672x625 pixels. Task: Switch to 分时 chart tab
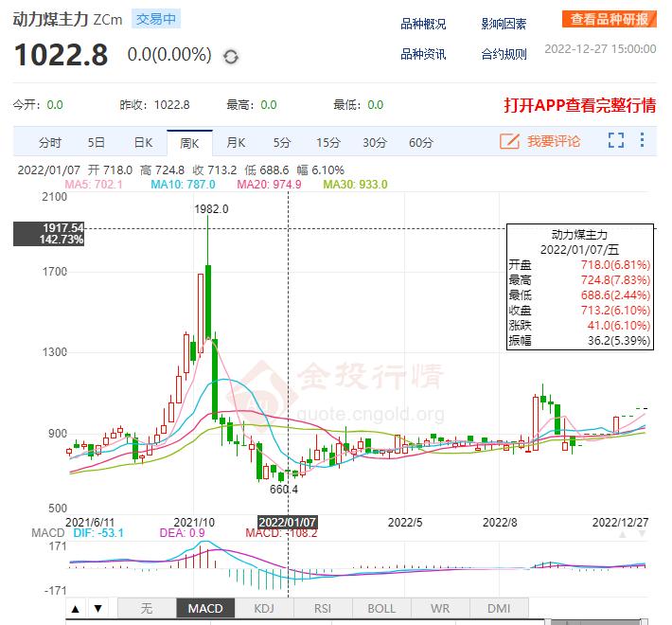tap(50, 143)
